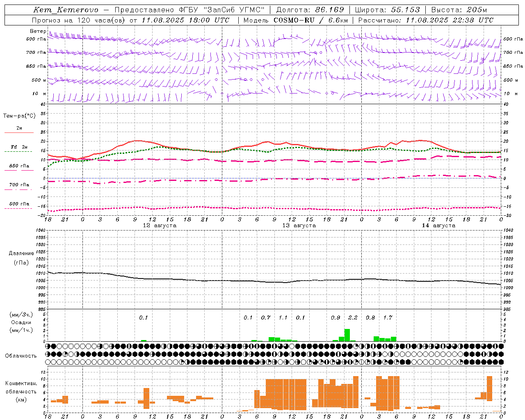Click the '700 гПа' temperature legend entry

click(19, 185)
